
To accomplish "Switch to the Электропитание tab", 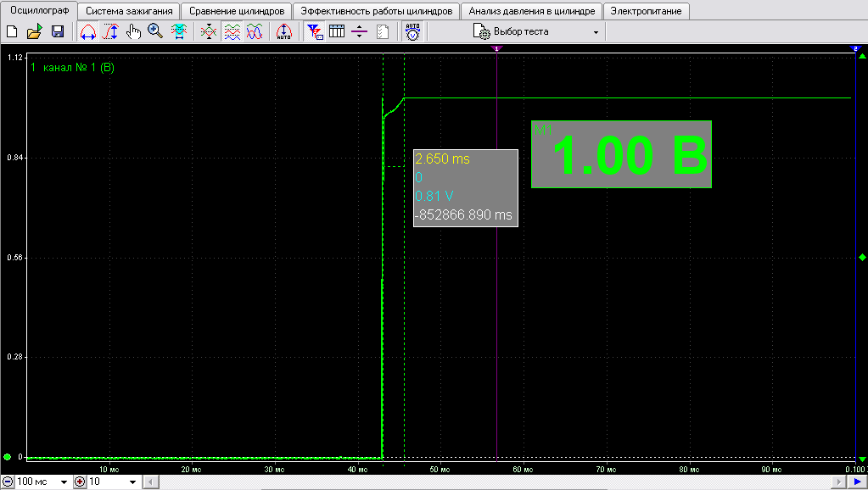I will 646,11.
